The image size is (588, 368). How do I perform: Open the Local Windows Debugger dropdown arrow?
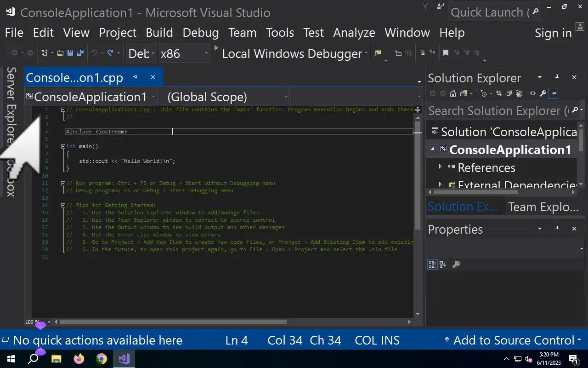[x=366, y=53]
